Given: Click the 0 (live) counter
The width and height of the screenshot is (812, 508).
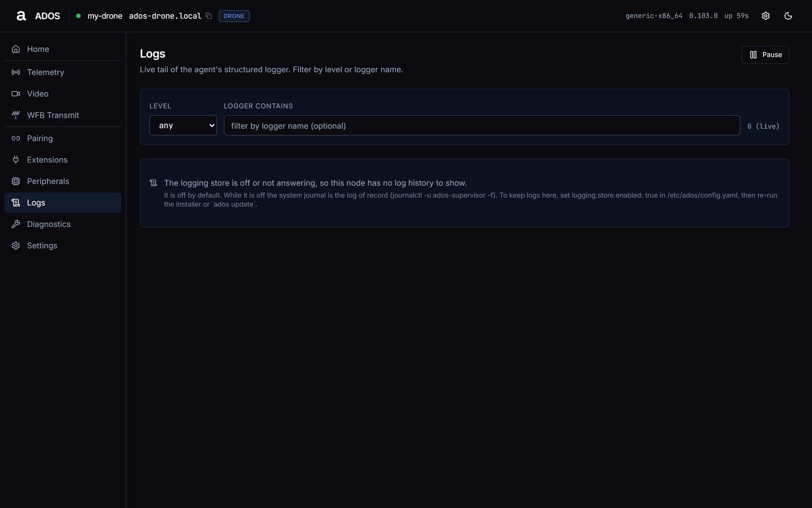Looking at the screenshot, I should click(x=764, y=126).
